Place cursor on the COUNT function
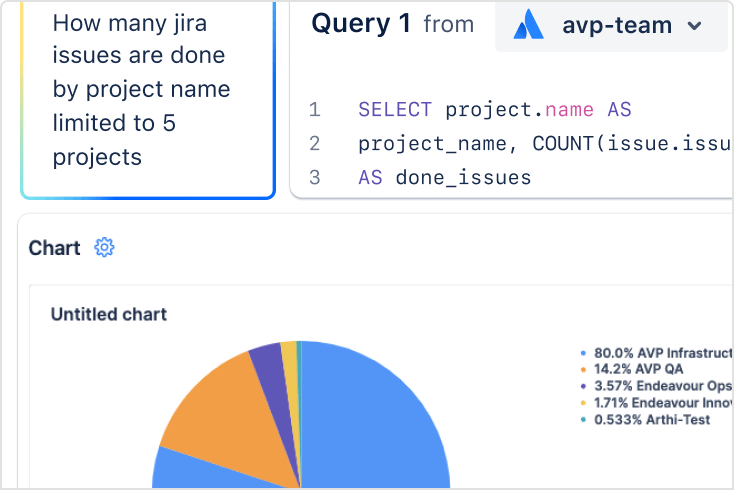 [565, 144]
